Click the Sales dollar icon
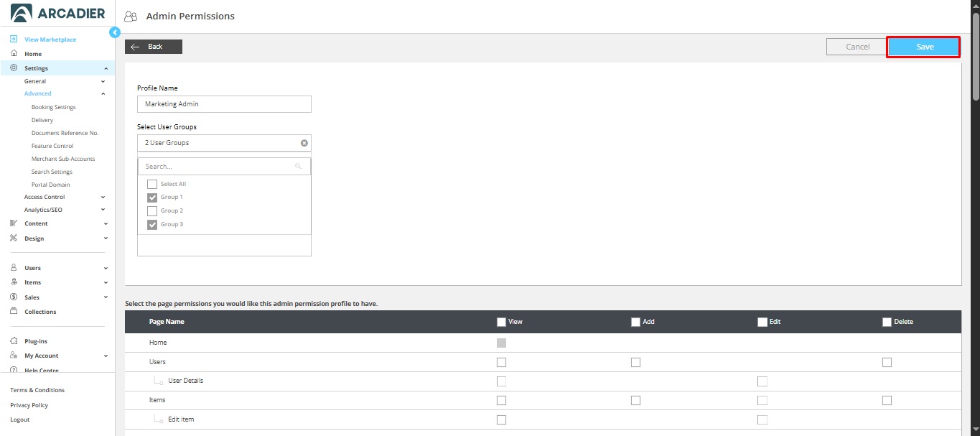Screen dimensions: 980x436 [14, 297]
